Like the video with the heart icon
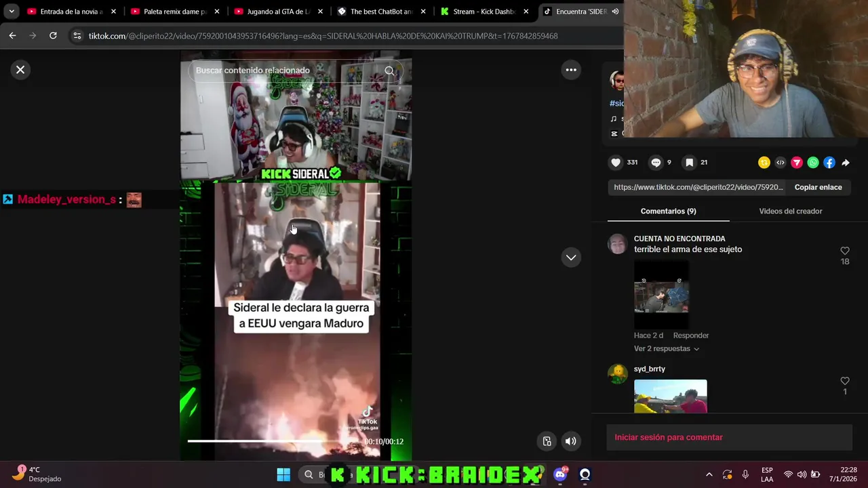868x488 pixels. (x=616, y=163)
